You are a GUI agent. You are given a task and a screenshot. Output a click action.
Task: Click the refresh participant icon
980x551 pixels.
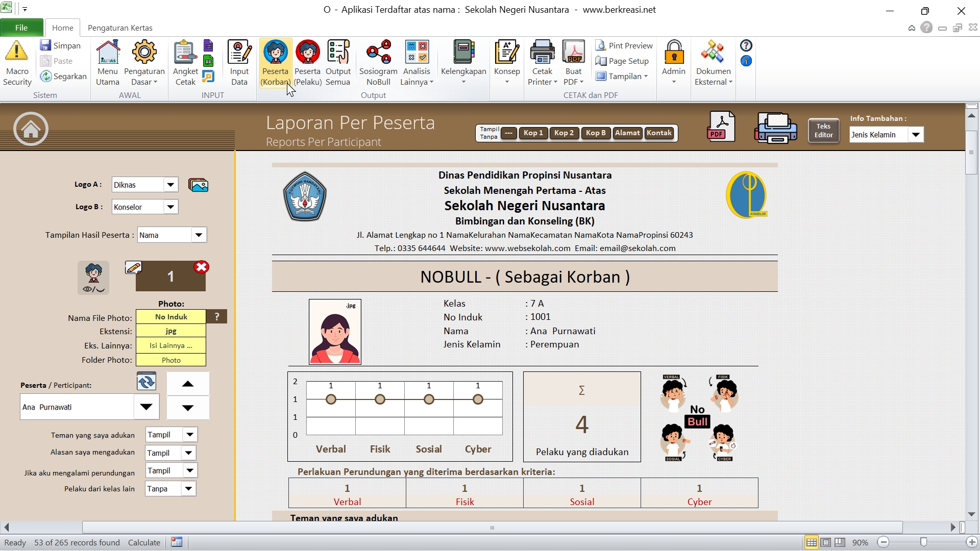click(146, 382)
